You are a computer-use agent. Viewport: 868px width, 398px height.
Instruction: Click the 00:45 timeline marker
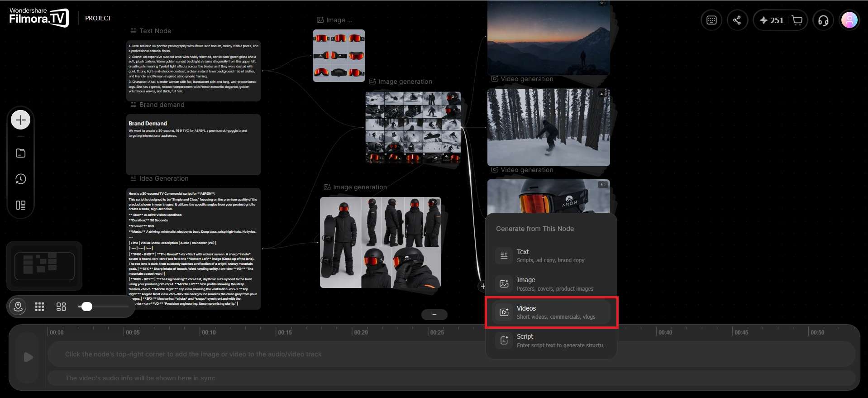[x=741, y=332]
